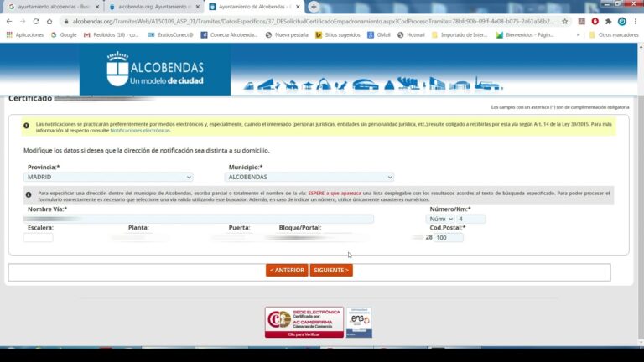Open the Aplicaciones bookmarks shortcut

[25, 35]
